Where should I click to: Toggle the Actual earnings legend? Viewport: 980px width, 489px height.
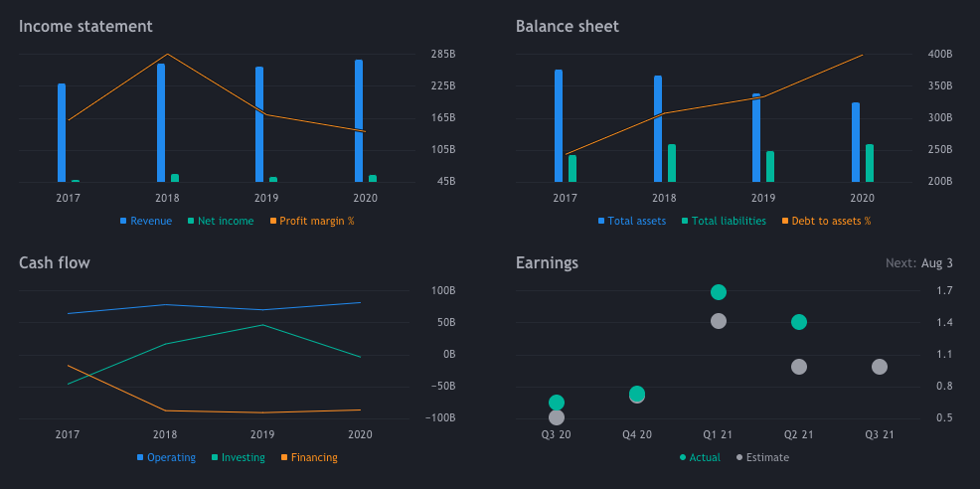699,457
